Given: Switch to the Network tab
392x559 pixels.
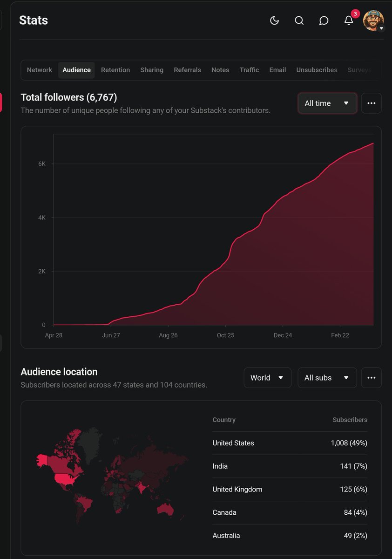Looking at the screenshot, I should pos(40,70).
